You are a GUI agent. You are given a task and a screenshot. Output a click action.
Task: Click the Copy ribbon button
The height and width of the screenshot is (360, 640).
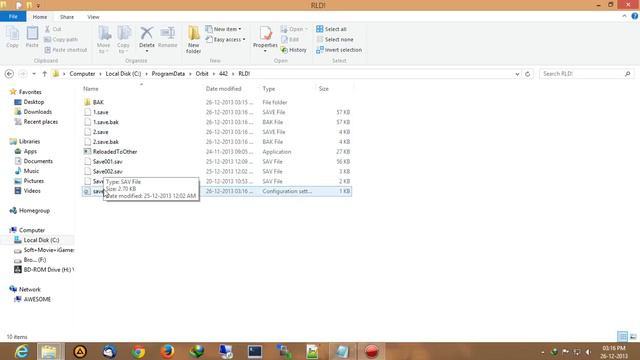tap(12, 37)
